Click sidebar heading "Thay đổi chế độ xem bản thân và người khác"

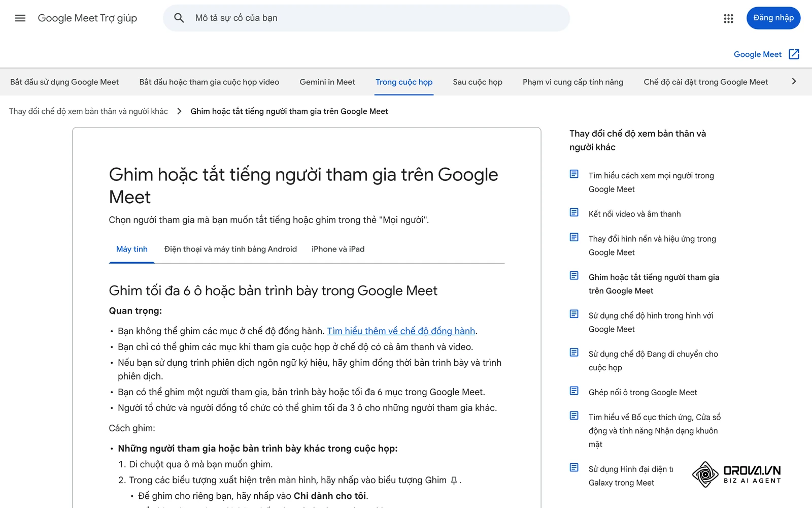(637, 140)
